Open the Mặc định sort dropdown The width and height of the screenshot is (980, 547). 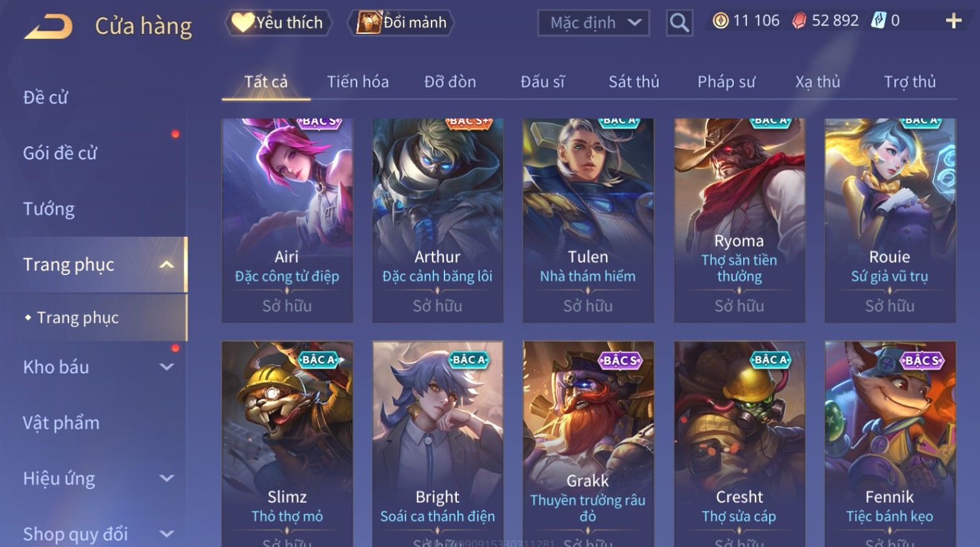click(x=593, y=23)
